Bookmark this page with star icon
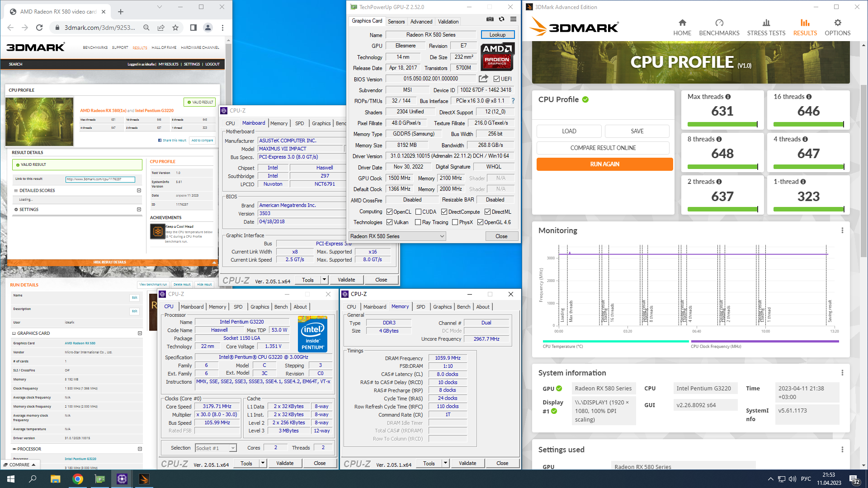 pos(175,28)
